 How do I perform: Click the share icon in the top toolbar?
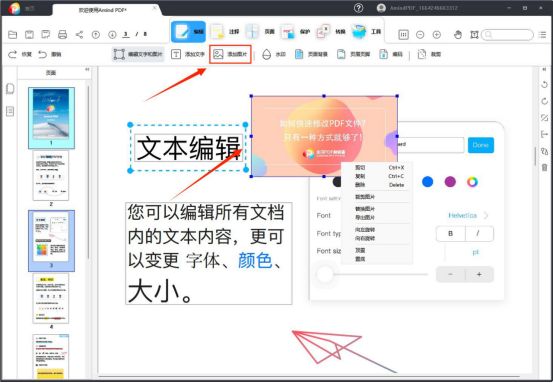(79, 35)
